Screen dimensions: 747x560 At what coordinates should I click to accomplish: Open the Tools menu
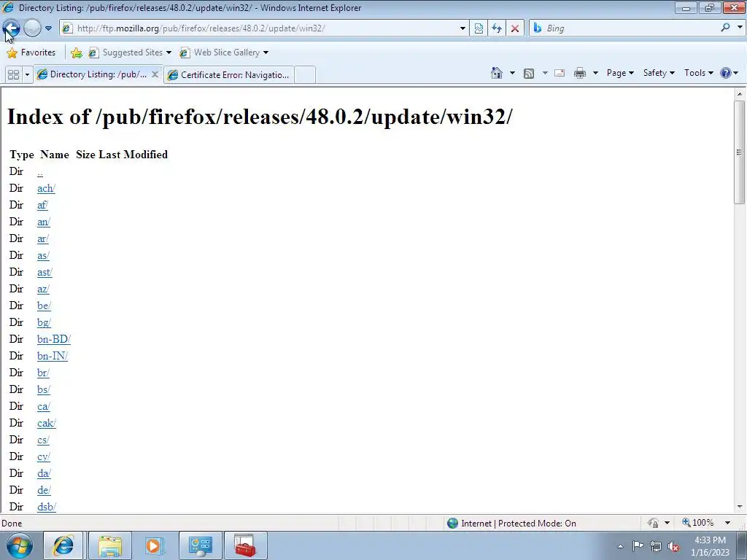[x=698, y=73]
